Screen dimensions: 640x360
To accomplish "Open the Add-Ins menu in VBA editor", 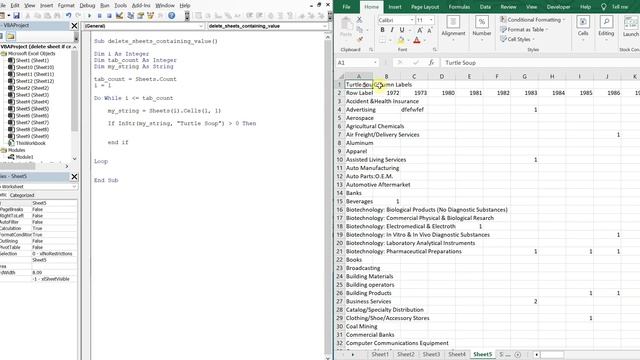I will tap(141, 5).
